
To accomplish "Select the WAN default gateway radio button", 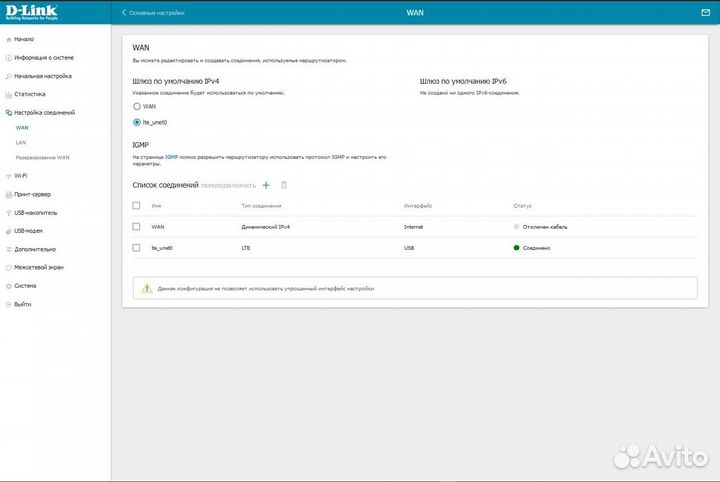I will [x=137, y=105].
